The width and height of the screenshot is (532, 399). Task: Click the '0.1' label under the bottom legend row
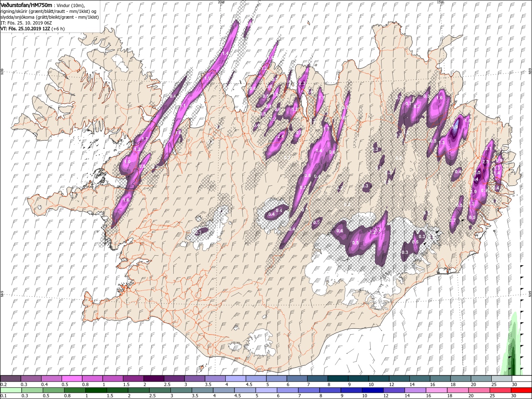[x=3, y=397]
